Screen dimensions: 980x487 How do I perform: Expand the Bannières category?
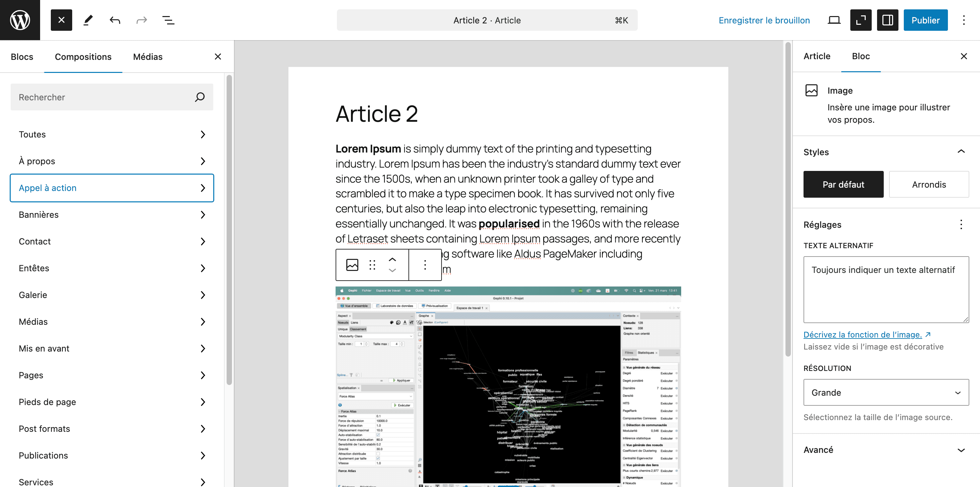point(112,215)
